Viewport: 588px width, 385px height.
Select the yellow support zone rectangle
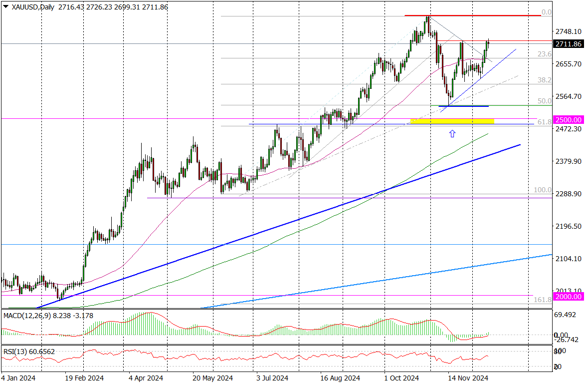point(452,121)
